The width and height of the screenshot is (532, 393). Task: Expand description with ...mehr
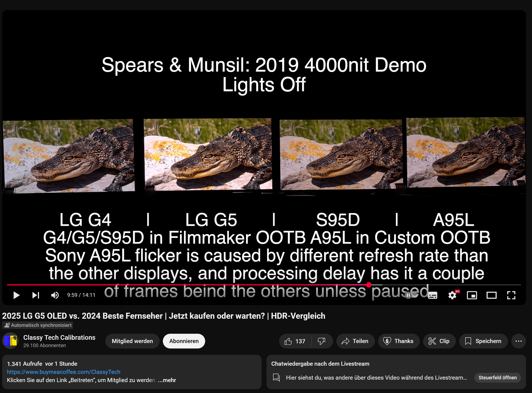[167, 380]
